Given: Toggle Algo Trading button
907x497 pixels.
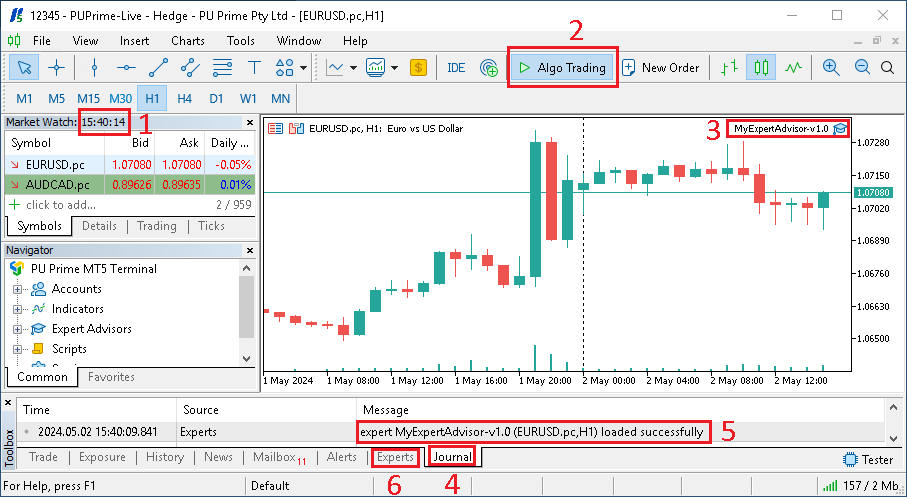Looking at the screenshot, I should tap(562, 68).
